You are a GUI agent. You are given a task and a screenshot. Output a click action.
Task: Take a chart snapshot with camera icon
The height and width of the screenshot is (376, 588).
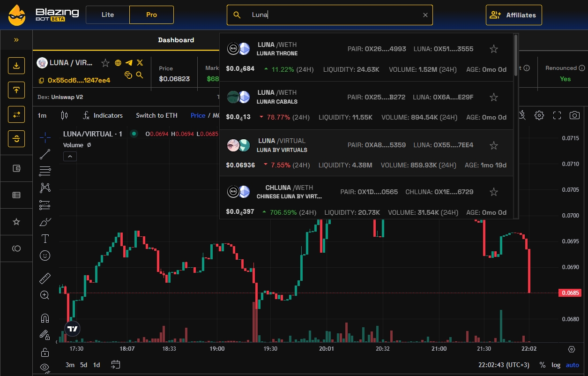574,115
